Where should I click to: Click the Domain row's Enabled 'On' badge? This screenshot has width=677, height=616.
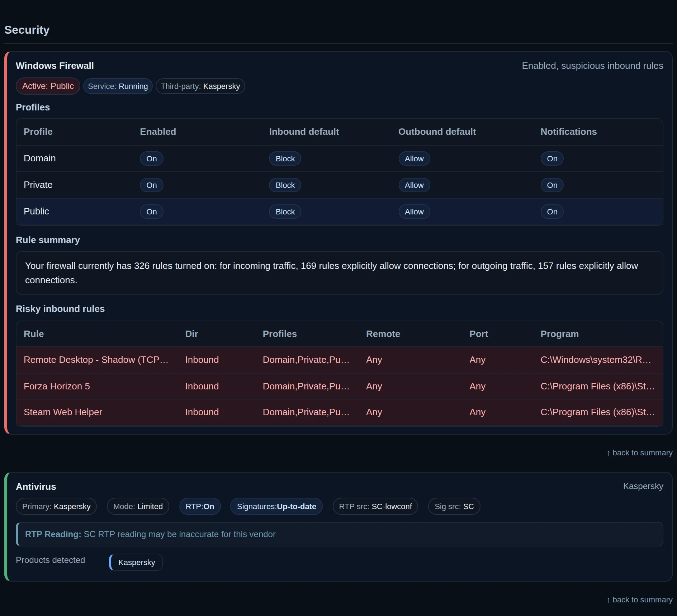152,158
